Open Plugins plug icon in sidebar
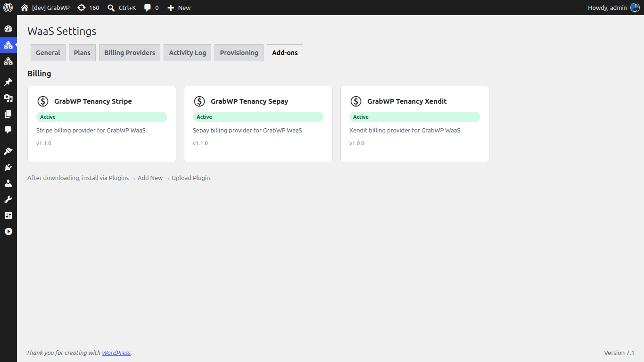The height and width of the screenshot is (362, 644). point(8,167)
